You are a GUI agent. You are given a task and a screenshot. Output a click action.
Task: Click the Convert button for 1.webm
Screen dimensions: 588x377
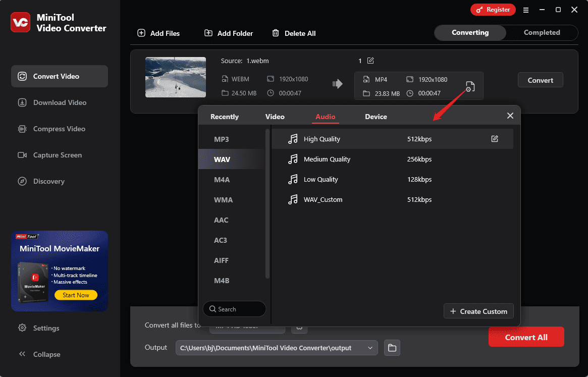(541, 80)
